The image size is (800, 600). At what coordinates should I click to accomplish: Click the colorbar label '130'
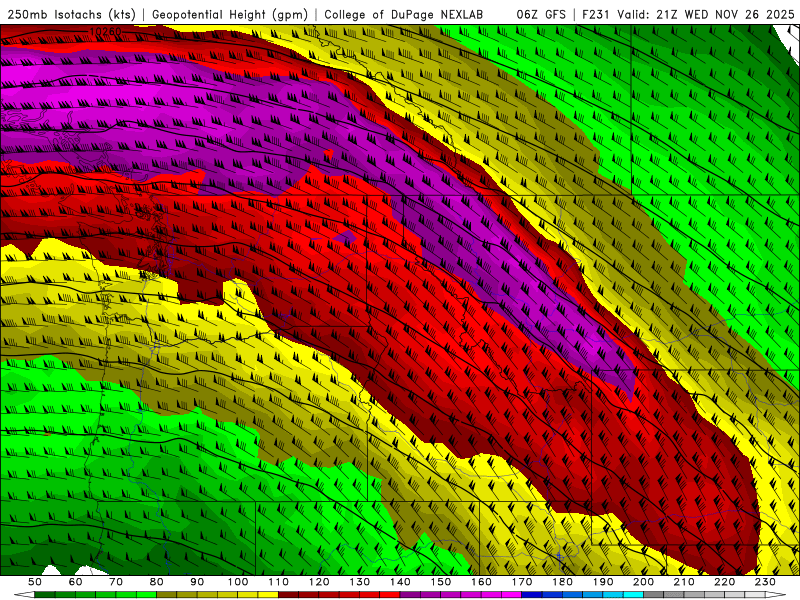point(360,582)
